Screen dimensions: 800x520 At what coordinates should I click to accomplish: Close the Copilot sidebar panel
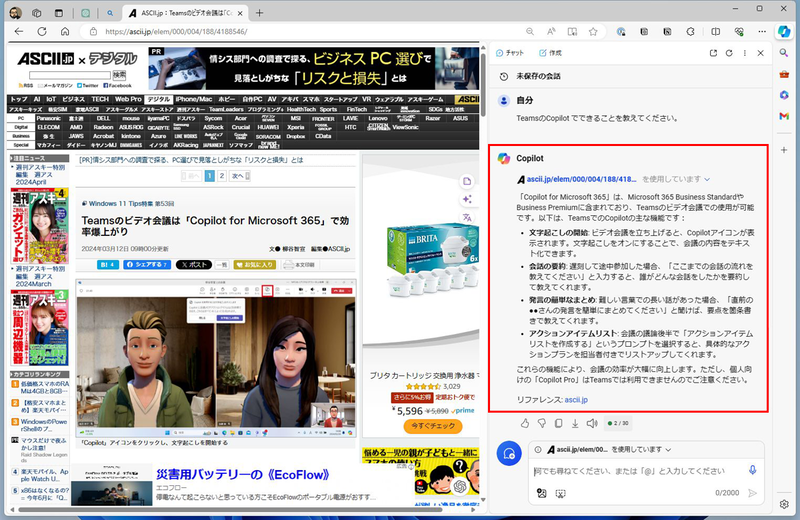point(760,53)
